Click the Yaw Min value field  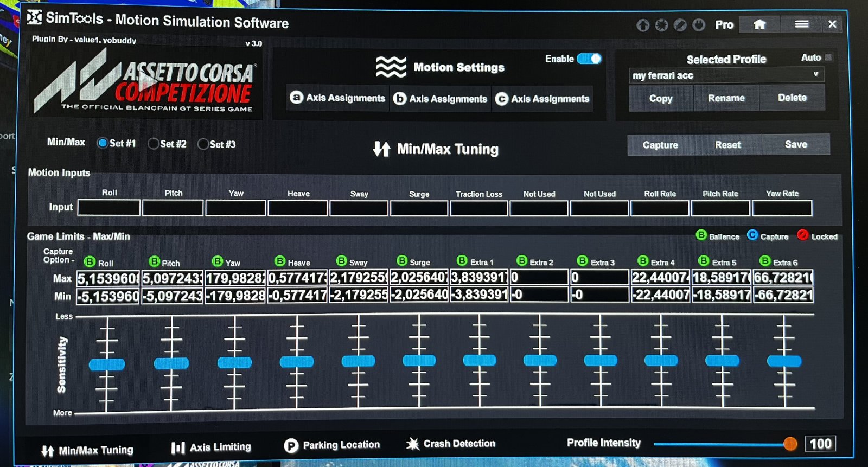[x=235, y=296]
